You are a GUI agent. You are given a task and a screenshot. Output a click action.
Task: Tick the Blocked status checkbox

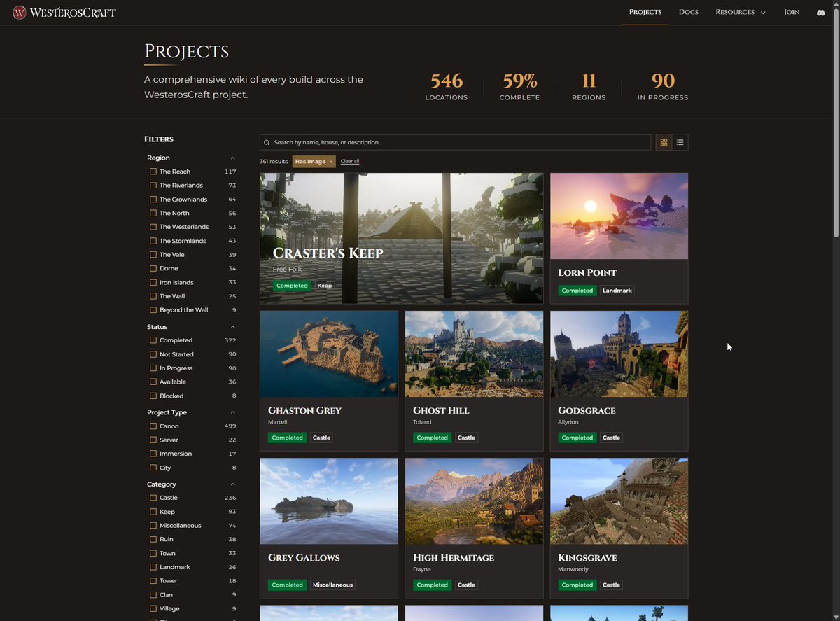(x=153, y=396)
